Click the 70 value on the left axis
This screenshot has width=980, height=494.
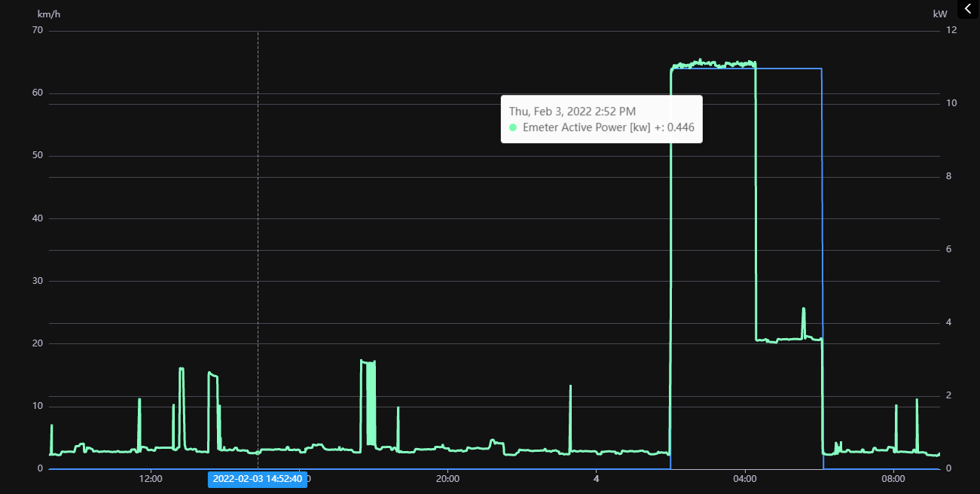38,30
